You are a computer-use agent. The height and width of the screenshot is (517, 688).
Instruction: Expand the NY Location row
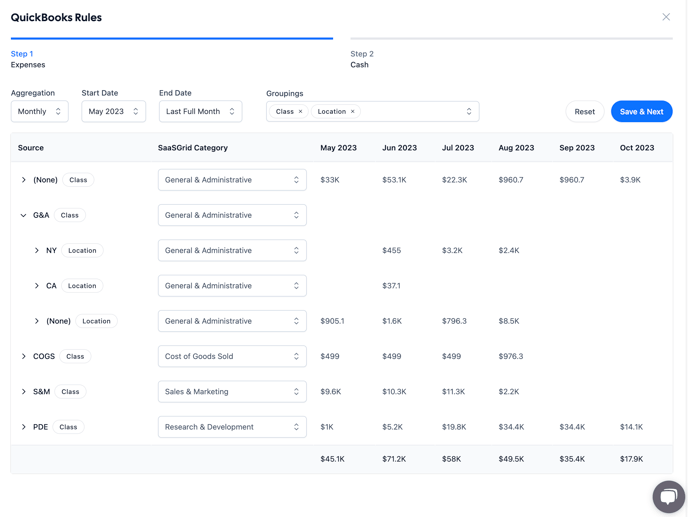point(37,251)
